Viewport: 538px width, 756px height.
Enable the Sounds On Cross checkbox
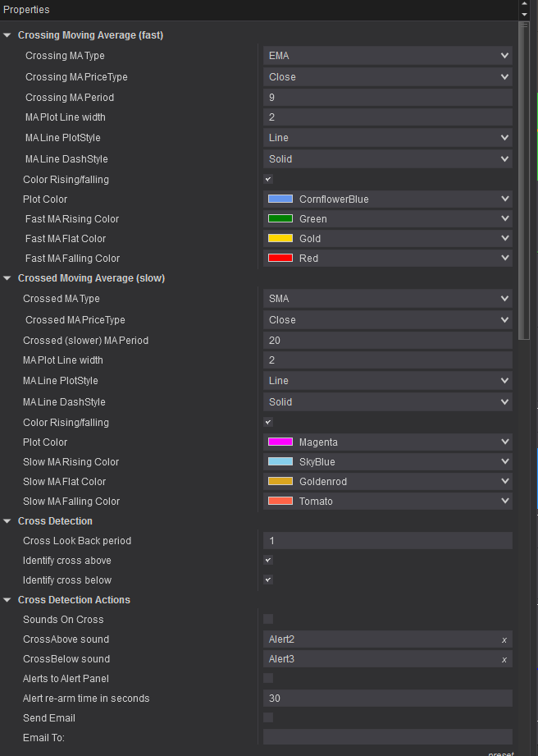[x=268, y=619]
